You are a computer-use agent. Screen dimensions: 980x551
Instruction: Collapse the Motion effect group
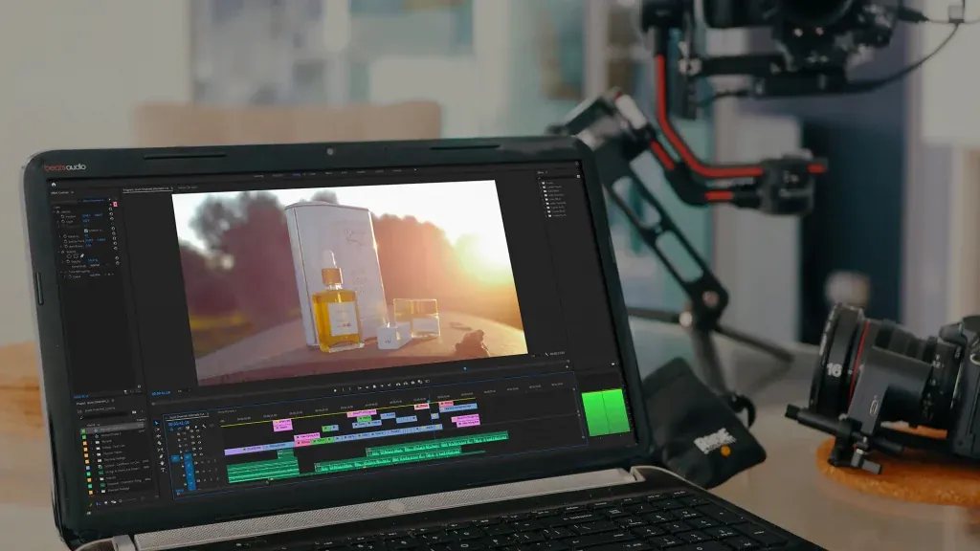point(54,211)
